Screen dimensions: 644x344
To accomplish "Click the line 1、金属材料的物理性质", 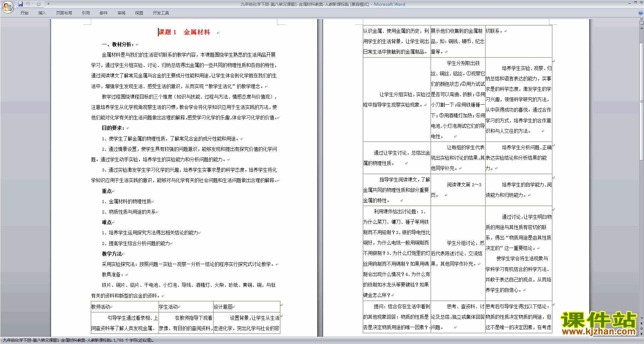I will coord(127,201).
